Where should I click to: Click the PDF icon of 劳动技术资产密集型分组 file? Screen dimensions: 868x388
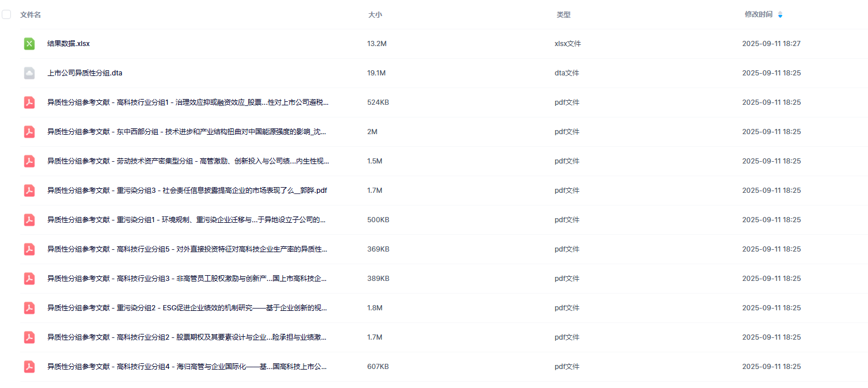coord(29,161)
